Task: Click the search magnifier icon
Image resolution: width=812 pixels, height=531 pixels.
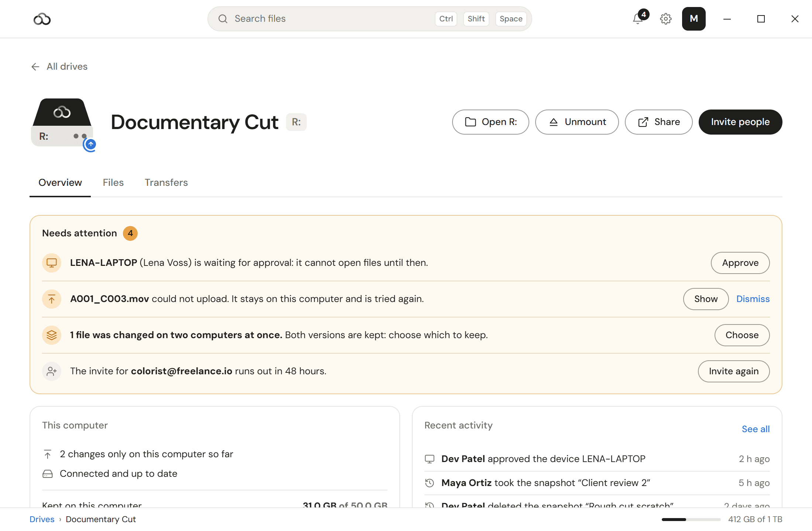Action: pos(223,19)
